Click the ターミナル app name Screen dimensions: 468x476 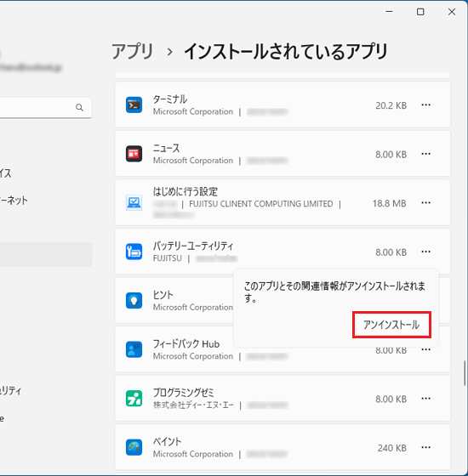pos(170,99)
